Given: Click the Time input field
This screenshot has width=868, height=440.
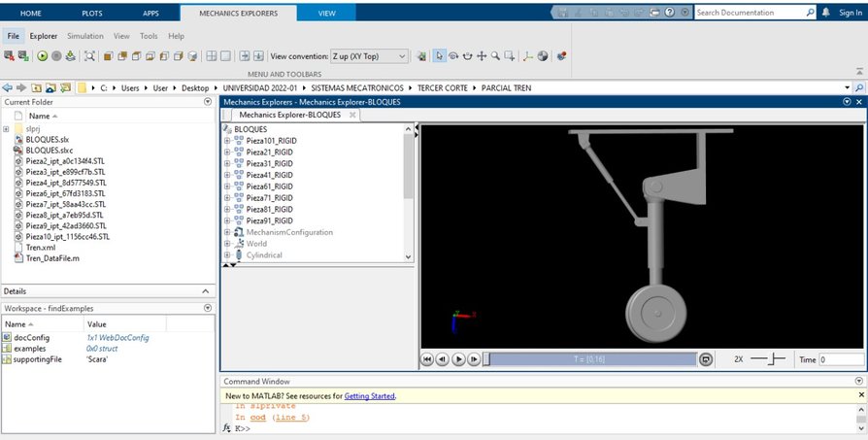Looking at the screenshot, I should (841, 359).
